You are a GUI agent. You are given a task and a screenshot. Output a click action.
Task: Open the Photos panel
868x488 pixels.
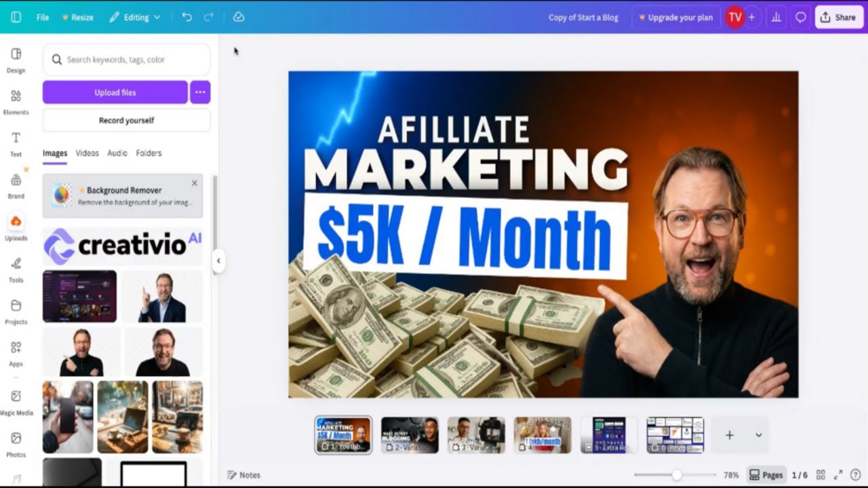pyautogui.click(x=16, y=445)
